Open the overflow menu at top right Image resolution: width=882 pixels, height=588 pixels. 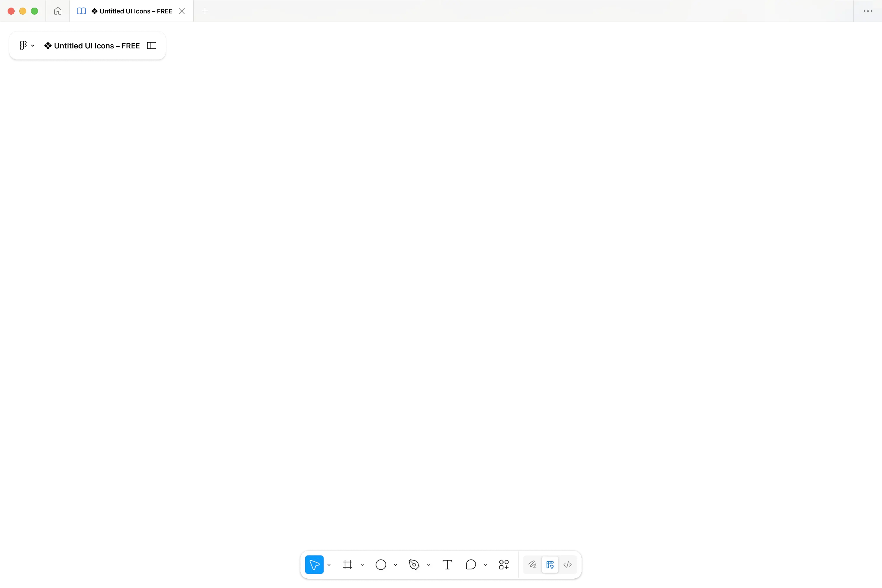coord(868,11)
